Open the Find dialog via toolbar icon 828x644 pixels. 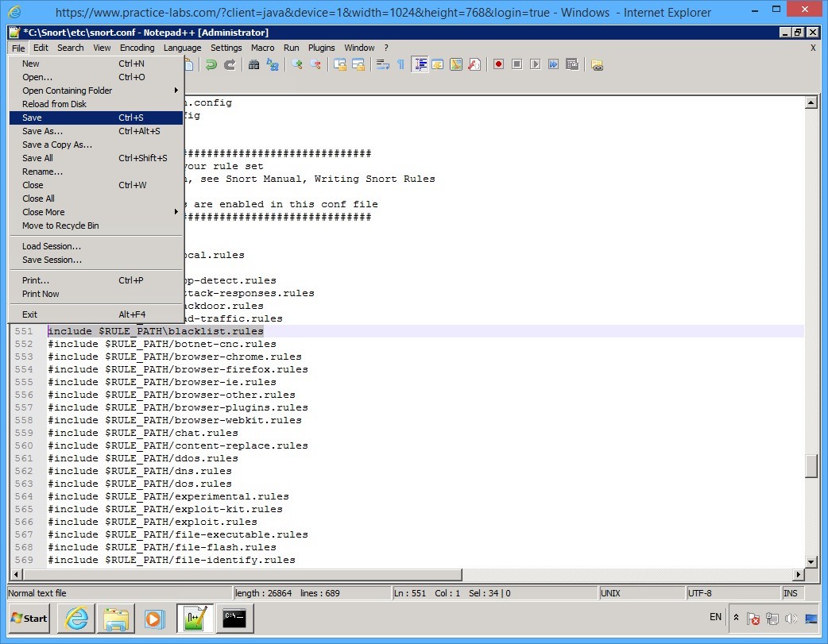pyautogui.click(x=254, y=64)
